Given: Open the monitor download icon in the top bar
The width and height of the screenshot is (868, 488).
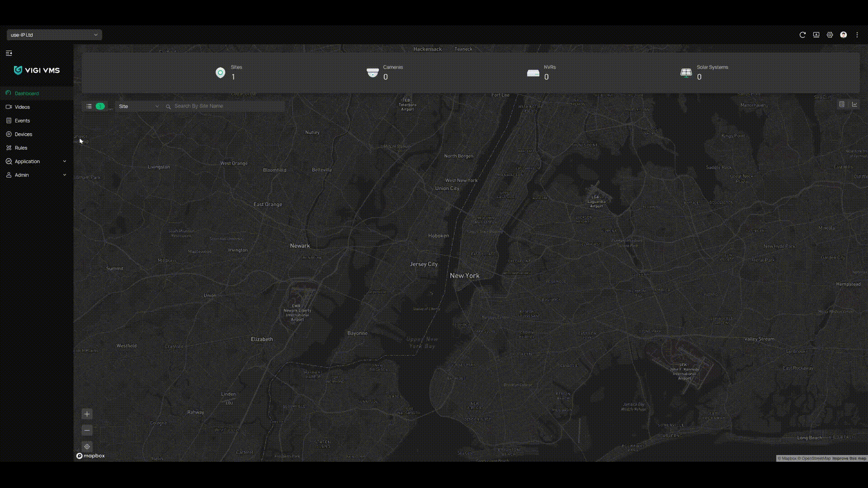Looking at the screenshot, I should (x=816, y=35).
